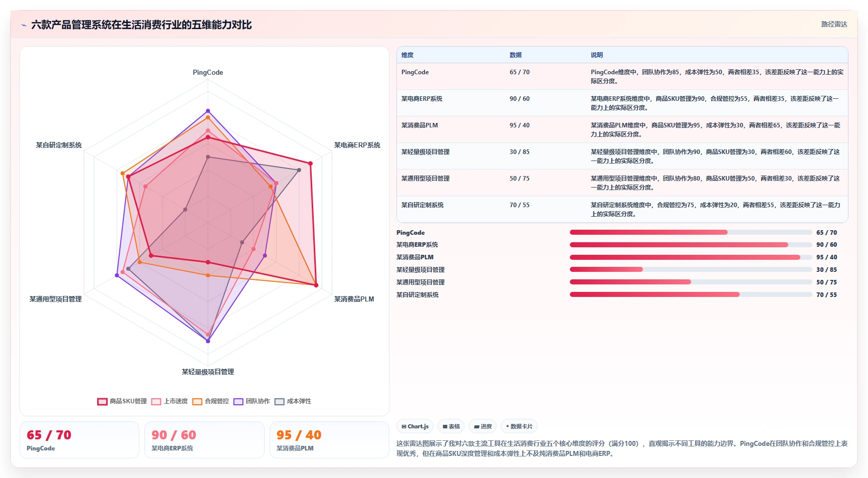The width and height of the screenshot is (868, 478).
Task: Click the red 商品SKU管理 point on 某电商ERP系统 axis
Action: (311, 164)
